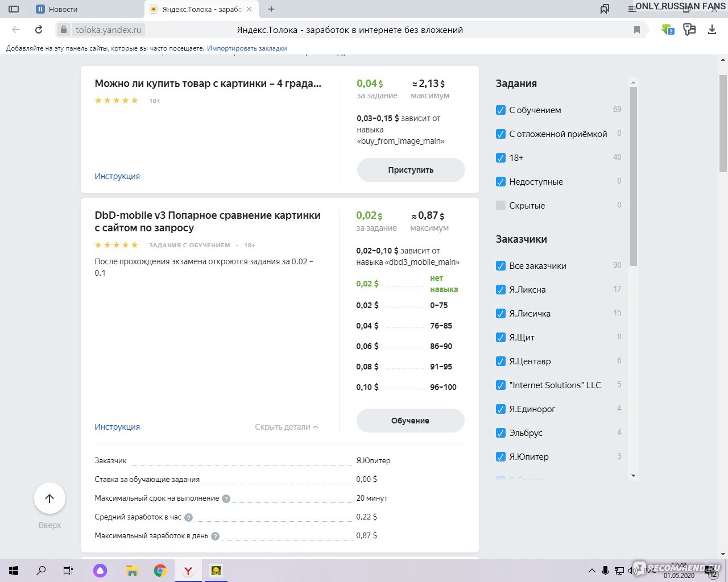
Task: Click the filter panel scrollbar thumb
Action: pos(634,176)
